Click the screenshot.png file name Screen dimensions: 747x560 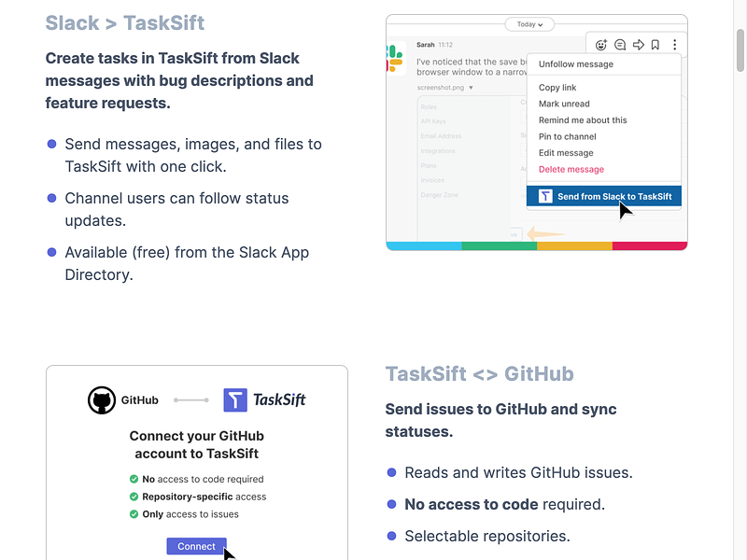[x=440, y=88]
